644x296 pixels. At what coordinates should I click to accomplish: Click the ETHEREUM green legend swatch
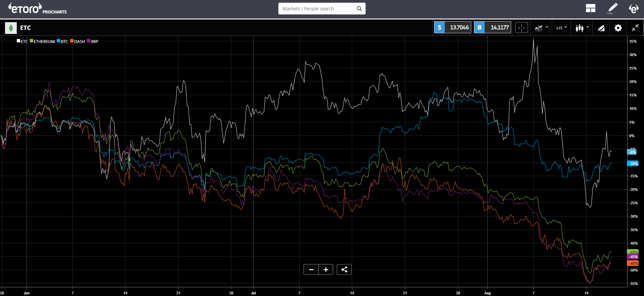32,41
